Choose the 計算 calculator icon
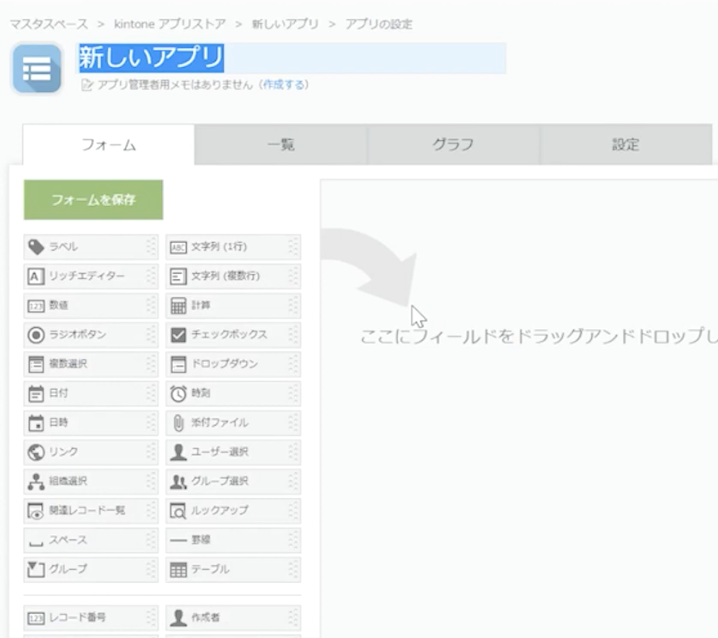Screen dimensions: 718x638 tap(178, 305)
